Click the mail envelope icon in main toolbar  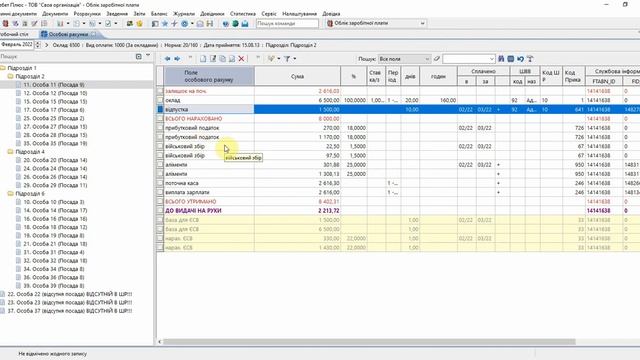(x=244, y=24)
